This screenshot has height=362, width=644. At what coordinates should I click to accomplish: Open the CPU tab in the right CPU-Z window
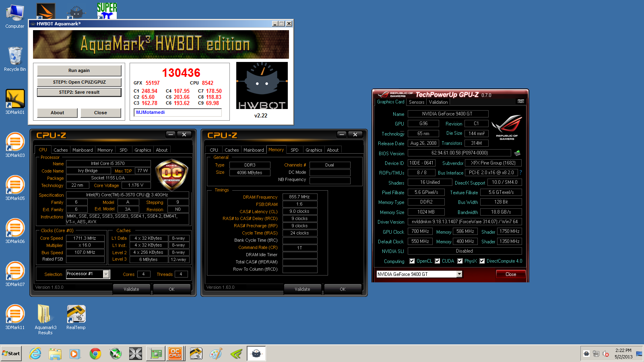(x=214, y=150)
